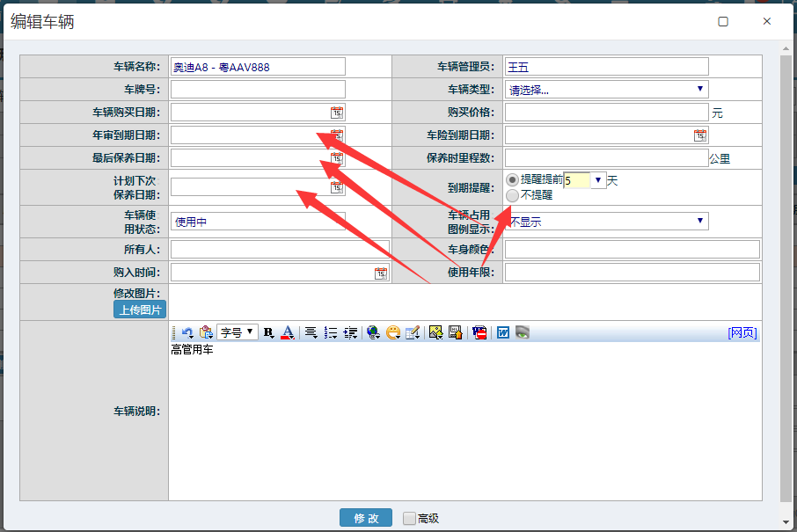Click the 上传图片 upload button

(139, 310)
